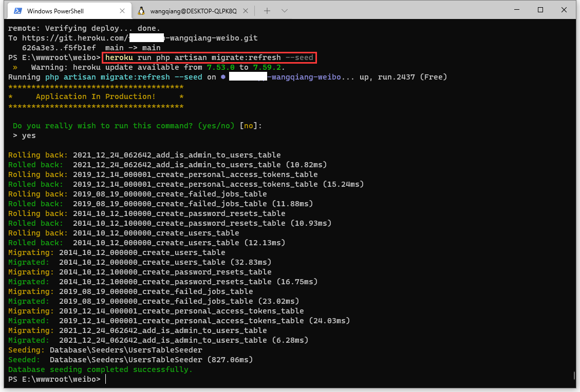Close the Windows Terminal window

(564, 10)
